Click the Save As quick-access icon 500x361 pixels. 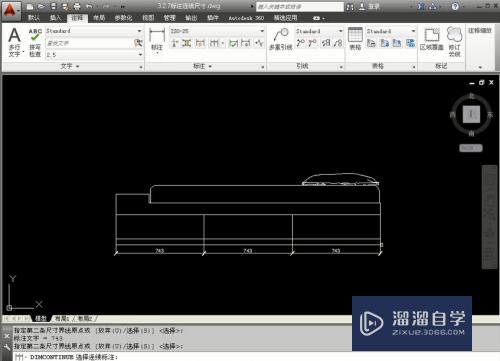[65, 6]
